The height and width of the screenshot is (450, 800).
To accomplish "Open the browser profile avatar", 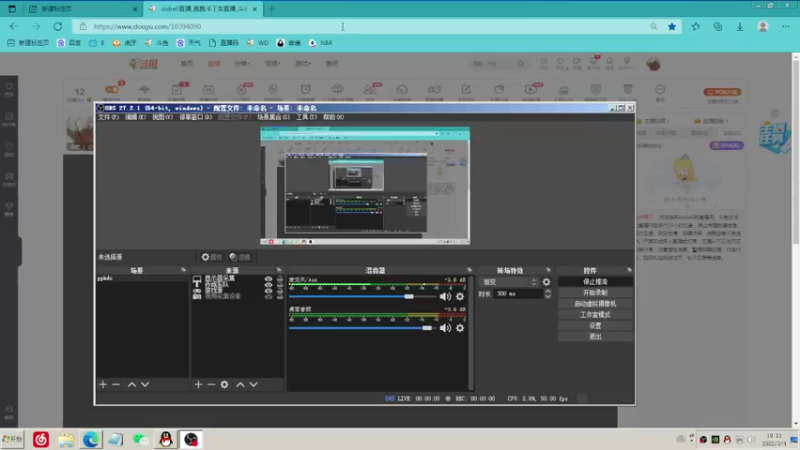I will click(x=763, y=27).
